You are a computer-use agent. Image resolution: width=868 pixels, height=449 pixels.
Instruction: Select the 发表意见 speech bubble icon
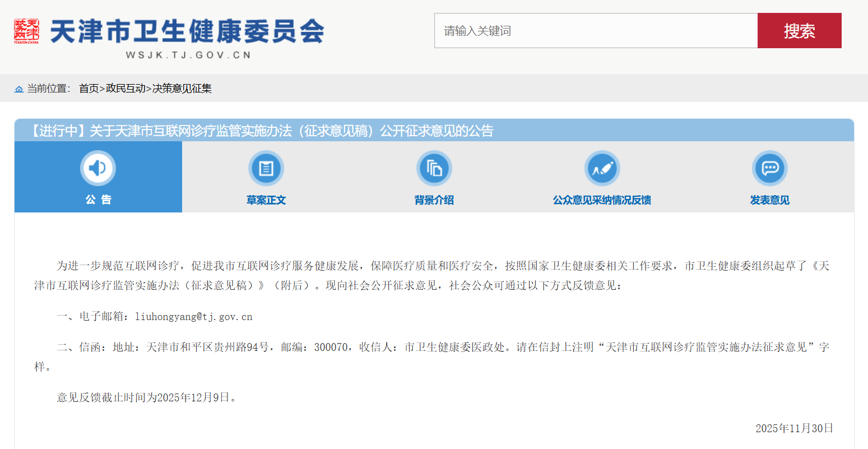pyautogui.click(x=770, y=167)
